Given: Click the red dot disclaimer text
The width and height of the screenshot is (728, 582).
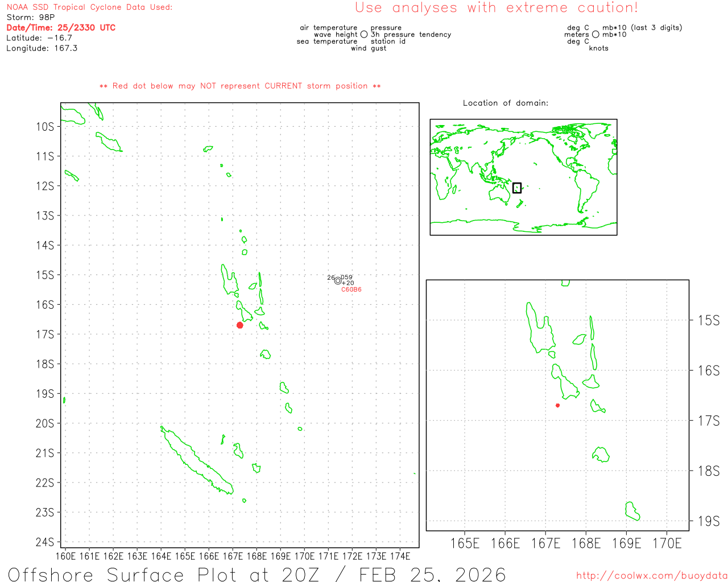Looking at the screenshot, I should tap(240, 86).
